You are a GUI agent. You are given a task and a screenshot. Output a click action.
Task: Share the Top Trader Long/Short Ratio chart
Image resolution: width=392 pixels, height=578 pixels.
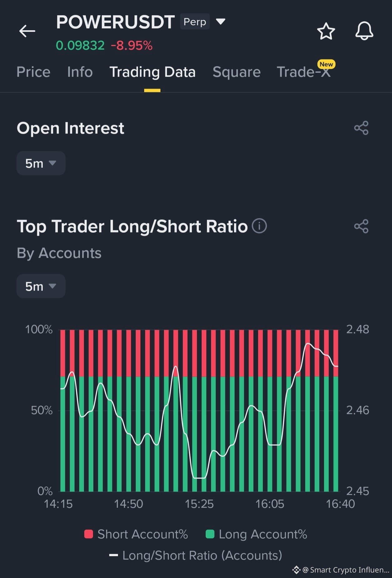[361, 226]
